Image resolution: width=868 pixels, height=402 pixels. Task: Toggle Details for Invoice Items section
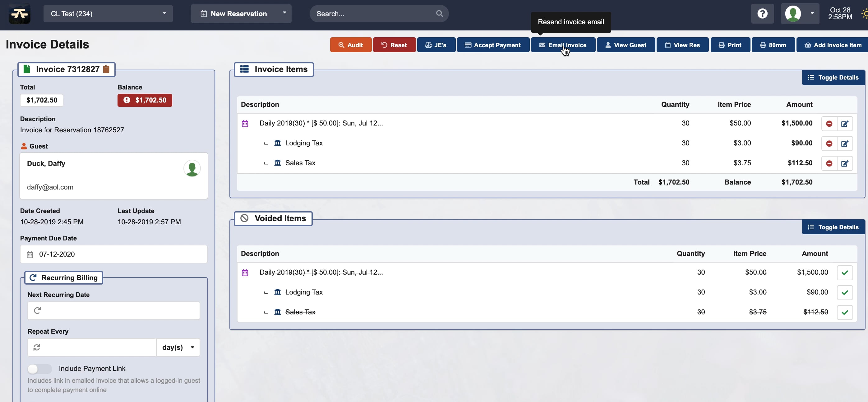tap(833, 78)
